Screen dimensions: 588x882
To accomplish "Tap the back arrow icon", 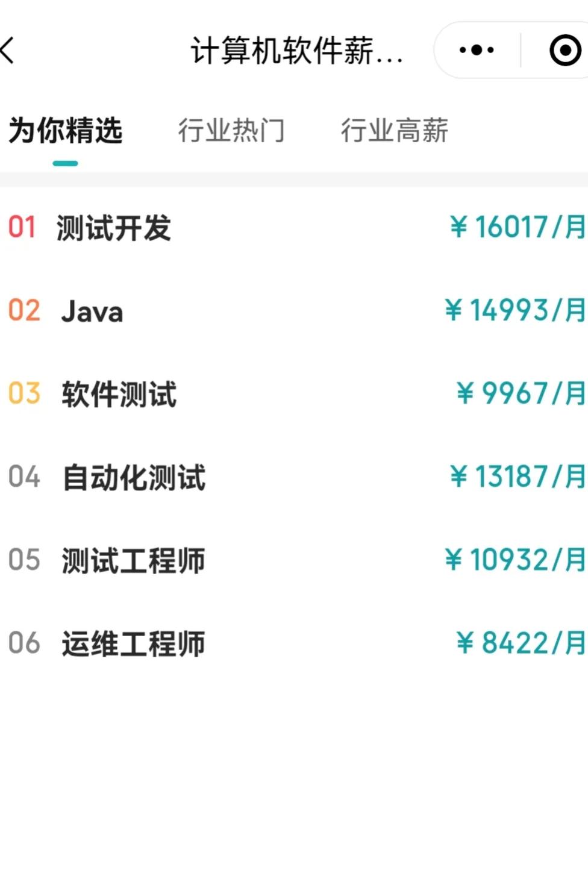I will point(8,50).
